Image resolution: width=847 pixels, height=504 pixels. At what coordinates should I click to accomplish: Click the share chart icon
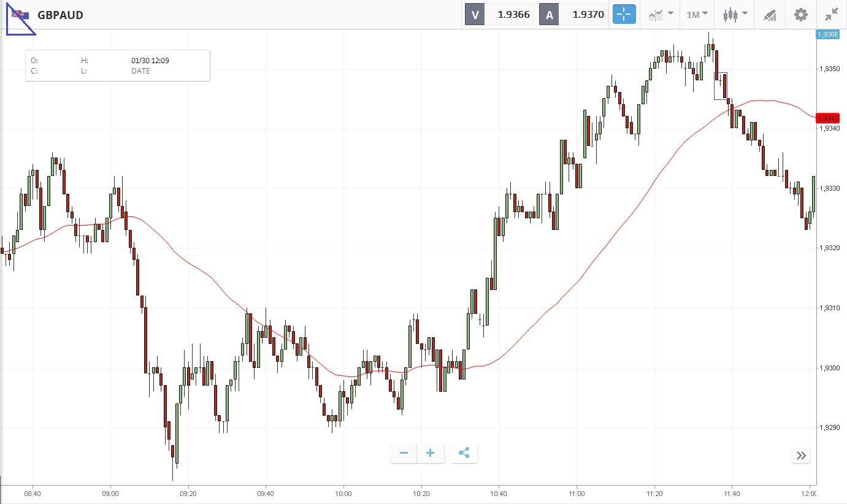464,453
